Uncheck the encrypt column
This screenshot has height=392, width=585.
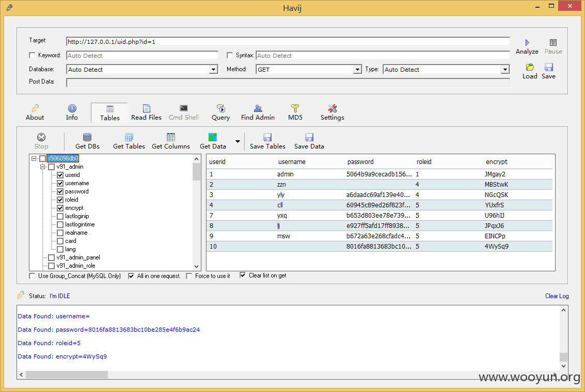pos(60,208)
